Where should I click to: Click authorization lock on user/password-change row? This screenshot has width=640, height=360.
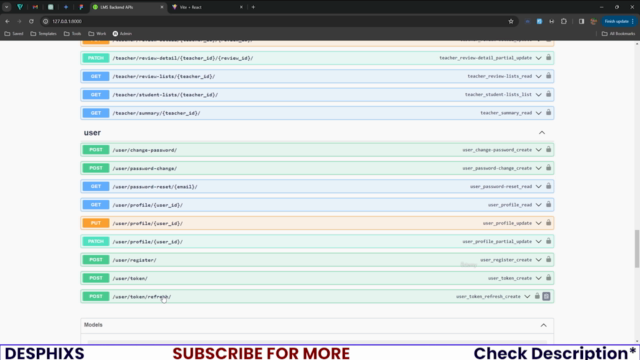pyautogui.click(x=549, y=168)
